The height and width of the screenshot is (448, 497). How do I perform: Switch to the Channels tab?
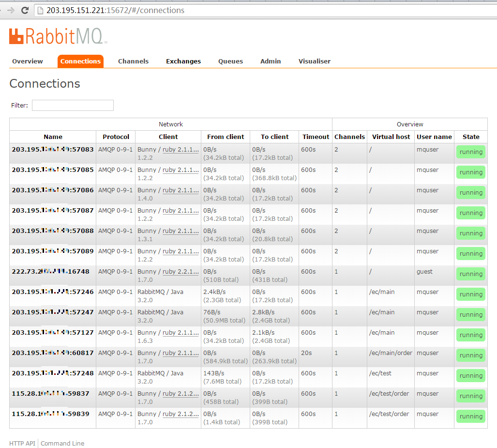pyautogui.click(x=133, y=61)
